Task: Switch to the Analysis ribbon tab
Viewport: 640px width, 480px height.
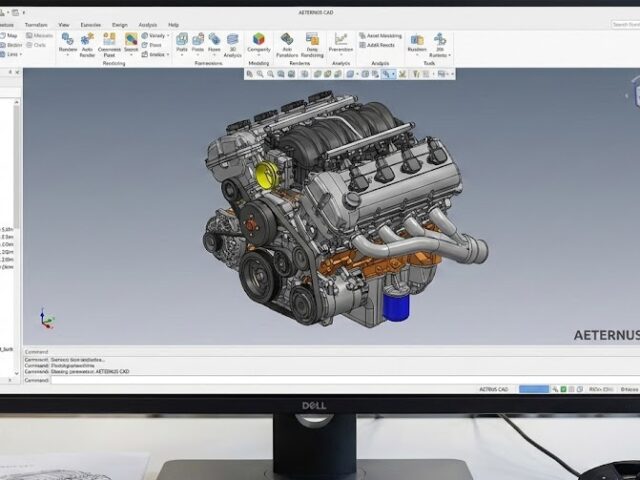Action: pos(148,25)
